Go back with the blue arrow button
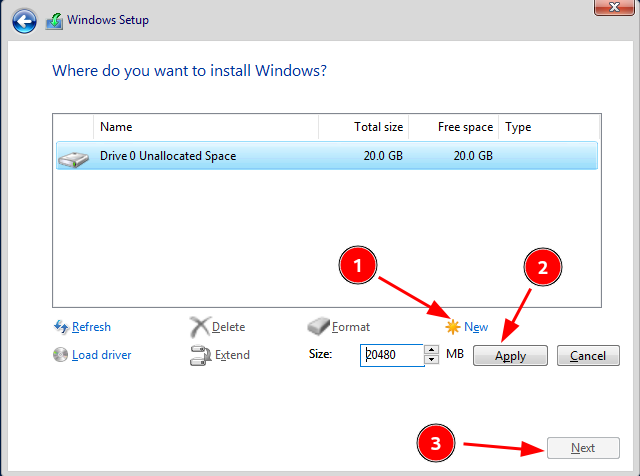The height and width of the screenshot is (476, 640). point(24,21)
